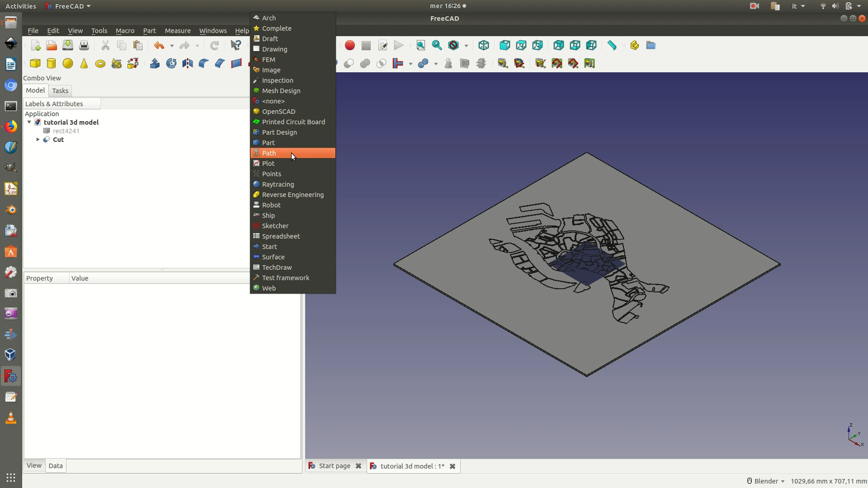The height and width of the screenshot is (488, 868).
Task: Pick the Mesh Design workbench entry
Action: pyautogui.click(x=293, y=91)
